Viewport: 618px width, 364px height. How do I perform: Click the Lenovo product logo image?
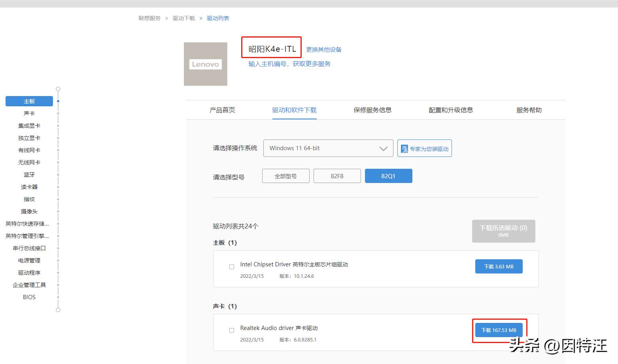click(205, 64)
